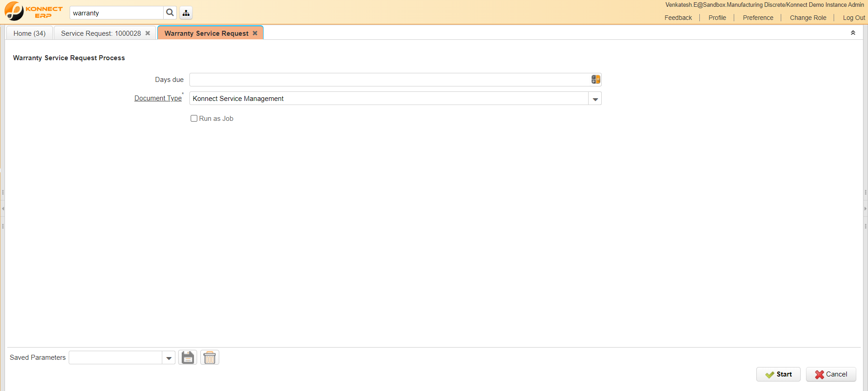Screen dimensions: 868x391
Task: Click the Warranty Service Request Process heading
Action: point(69,58)
